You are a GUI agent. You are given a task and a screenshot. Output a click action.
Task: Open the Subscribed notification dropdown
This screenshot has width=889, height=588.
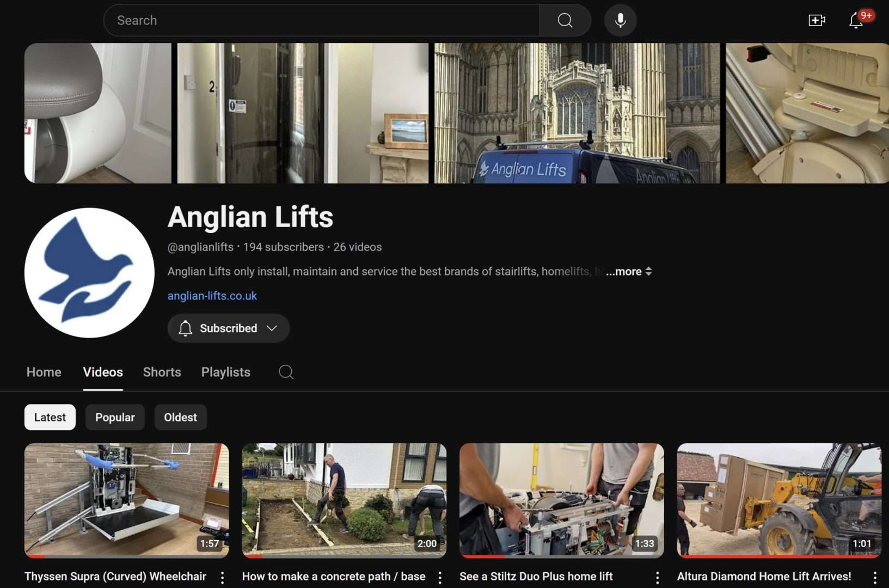[229, 328]
